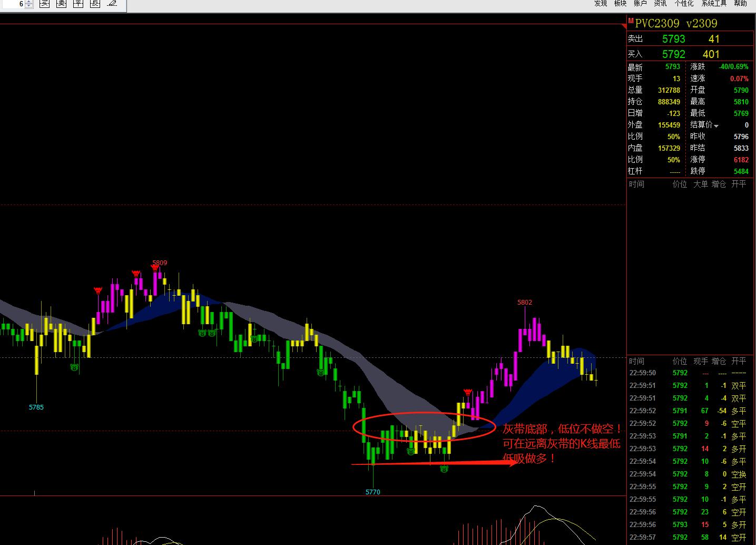Click the green bear signal below 5770 low candles
Viewport: 756px width, 545px height.
pos(444,469)
